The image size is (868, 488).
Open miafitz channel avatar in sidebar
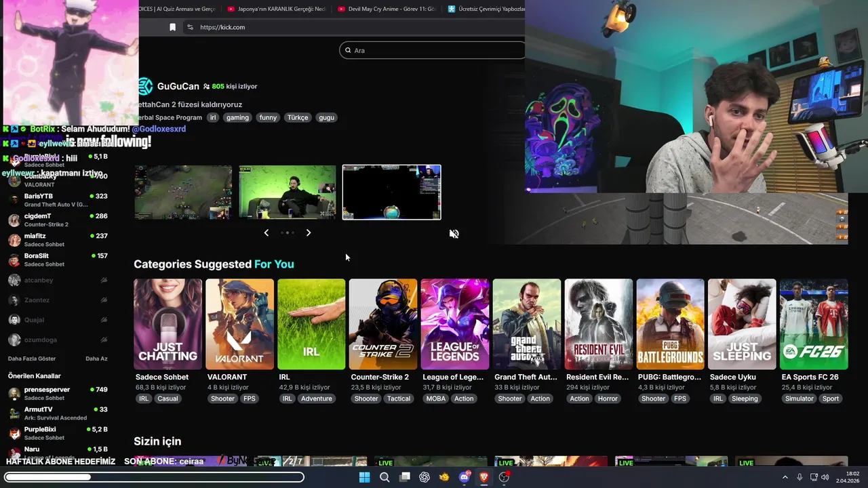click(14, 239)
